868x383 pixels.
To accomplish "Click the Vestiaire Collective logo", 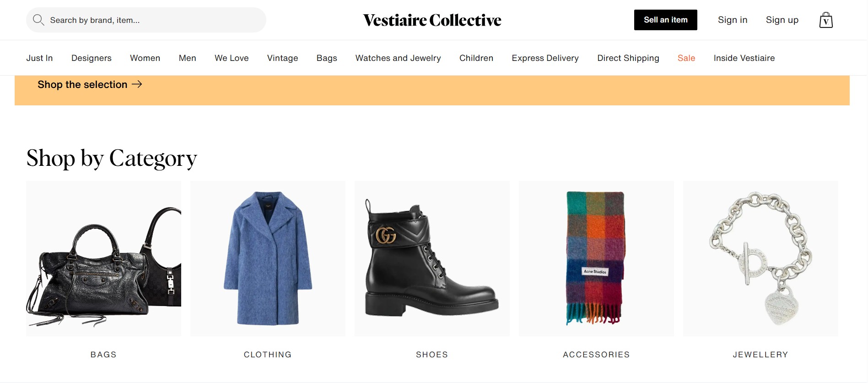I will pos(432,20).
